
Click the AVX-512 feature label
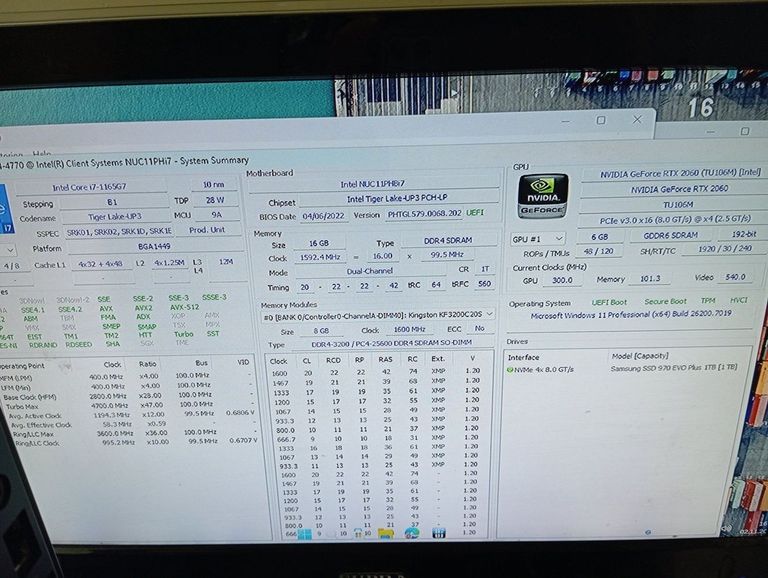(185, 308)
